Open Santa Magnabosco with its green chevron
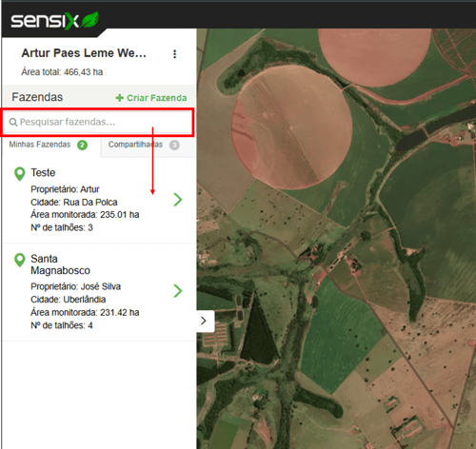Screen dimensions: 476x449 (x=178, y=291)
